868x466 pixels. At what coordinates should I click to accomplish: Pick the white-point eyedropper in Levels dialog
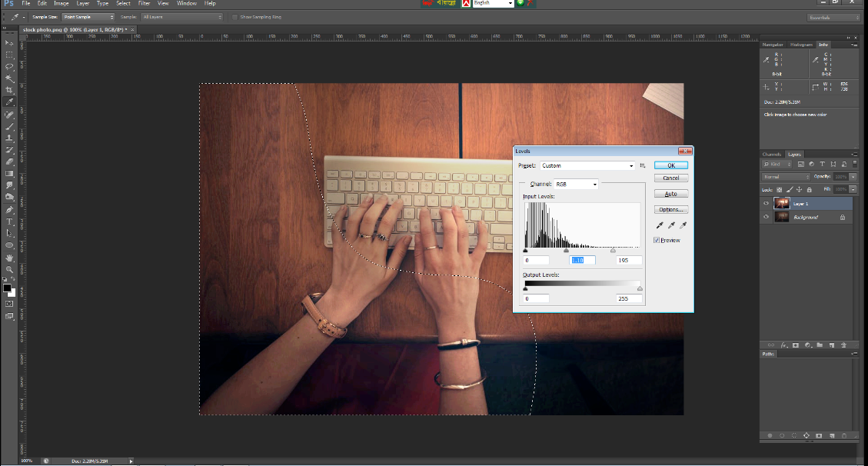(683, 225)
